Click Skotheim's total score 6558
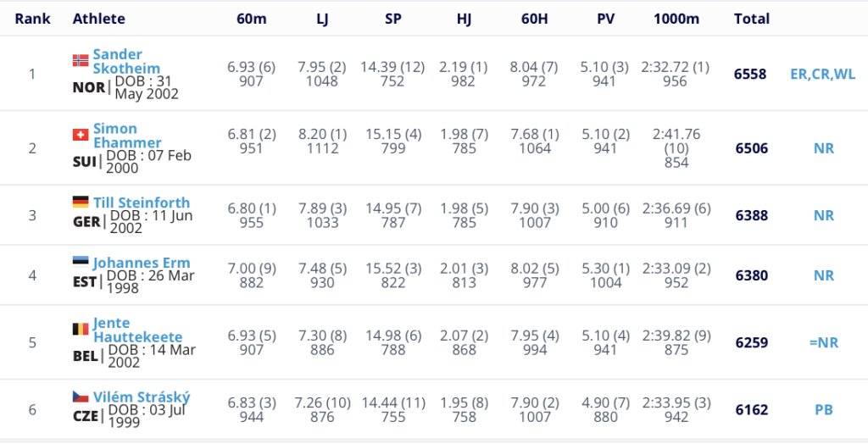The image size is (868, 444). click(x=750, y=74)
